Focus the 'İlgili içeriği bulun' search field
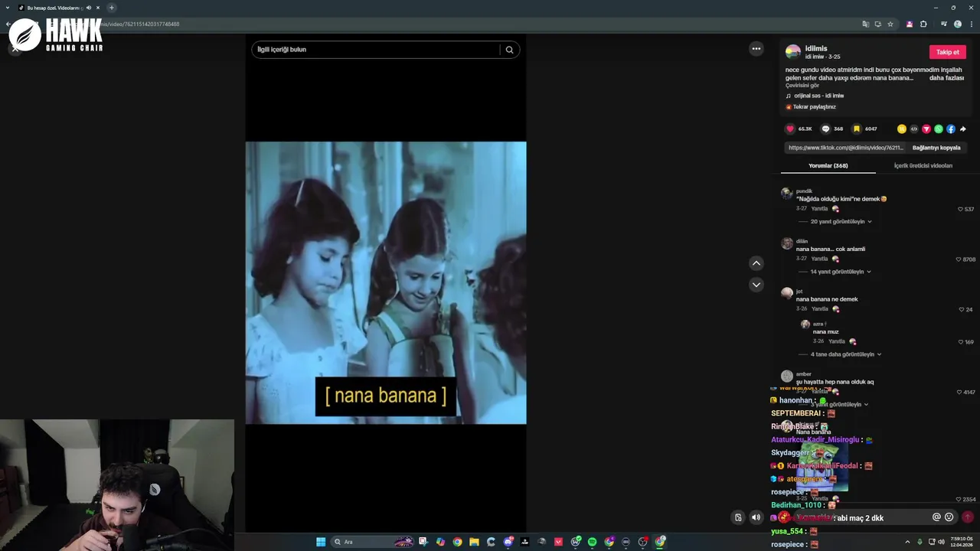This screenshot has height=551, width=980. point(375,50)
